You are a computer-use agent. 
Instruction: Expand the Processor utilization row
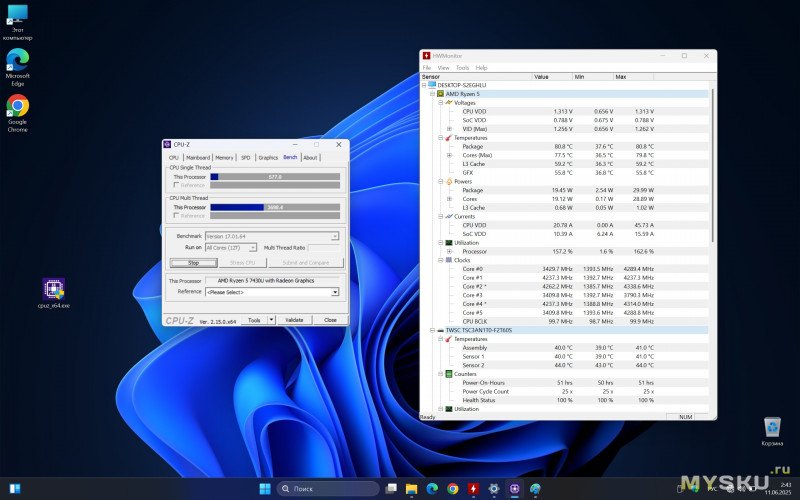point(449,252)
